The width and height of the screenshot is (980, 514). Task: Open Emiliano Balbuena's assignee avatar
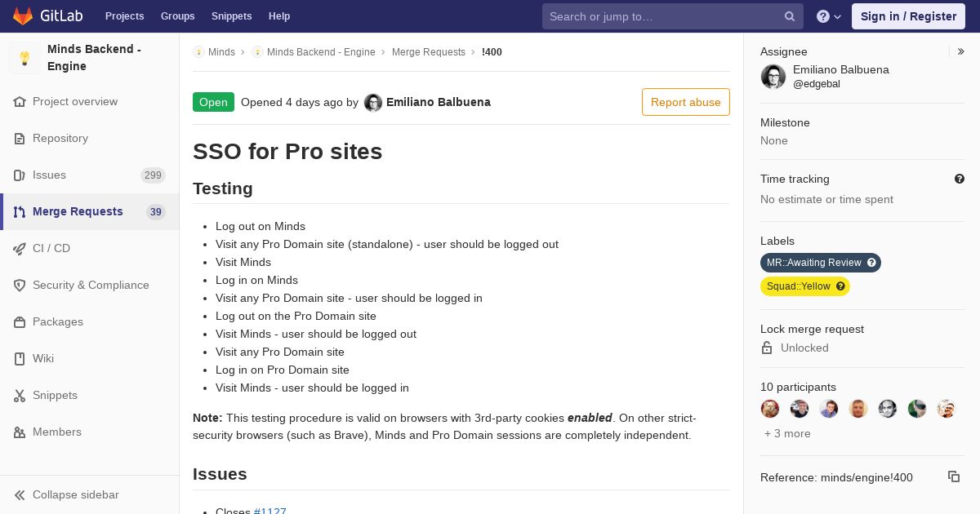tap(773, 77)
